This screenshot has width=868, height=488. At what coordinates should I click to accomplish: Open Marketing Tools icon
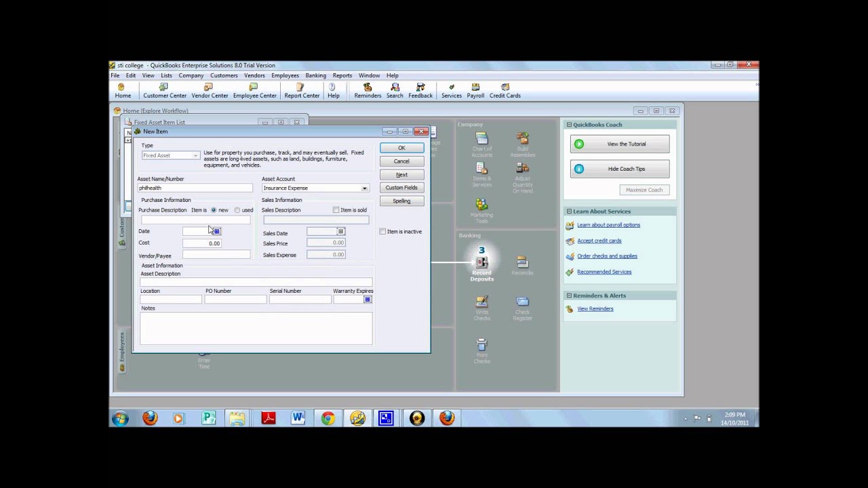pos(482,211)
